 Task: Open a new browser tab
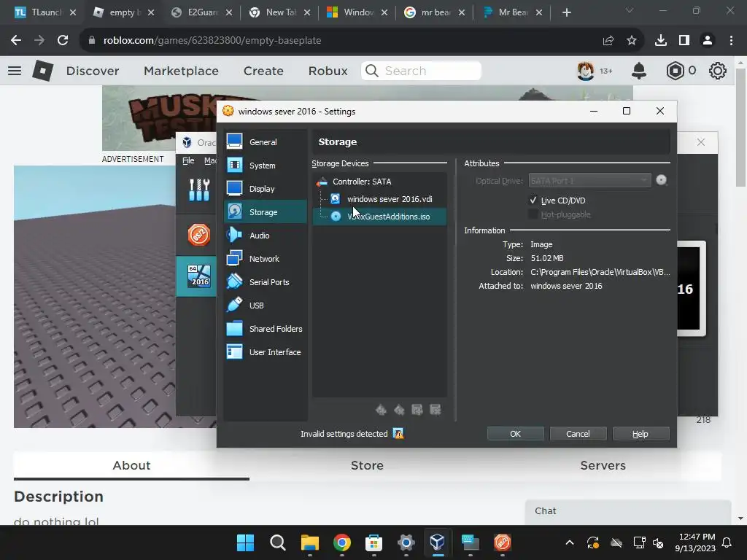[x=566, y=12]
